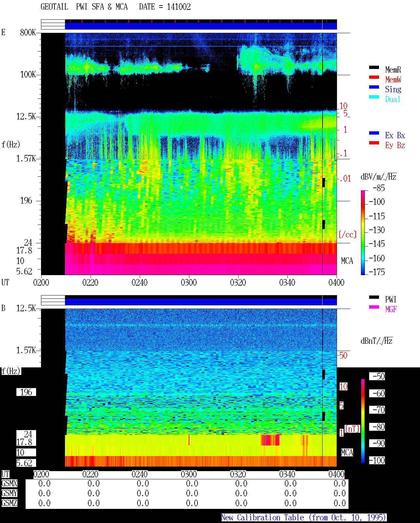Select the cyan Dual legend swatch
This screenshot has width=420, height=523.
click(374, 97)
